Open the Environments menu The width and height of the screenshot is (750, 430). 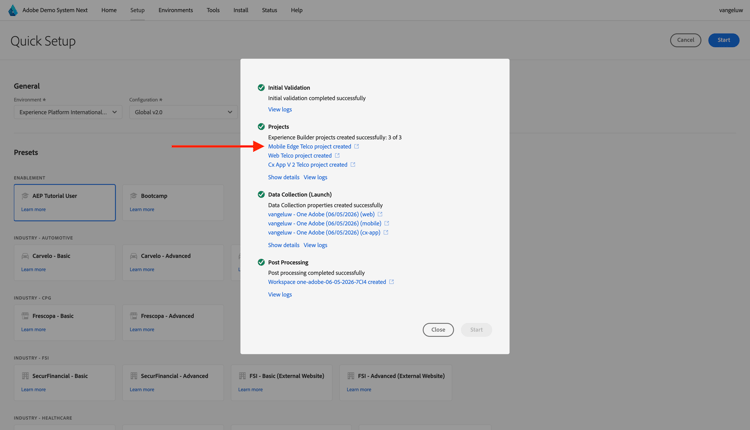tap(176, 10)
